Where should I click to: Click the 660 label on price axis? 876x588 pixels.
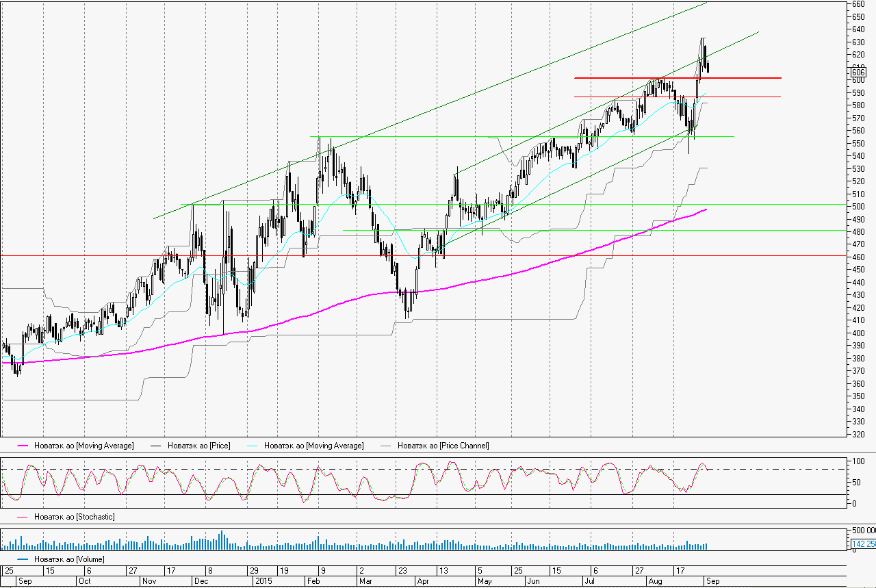(x=858, y=3)
